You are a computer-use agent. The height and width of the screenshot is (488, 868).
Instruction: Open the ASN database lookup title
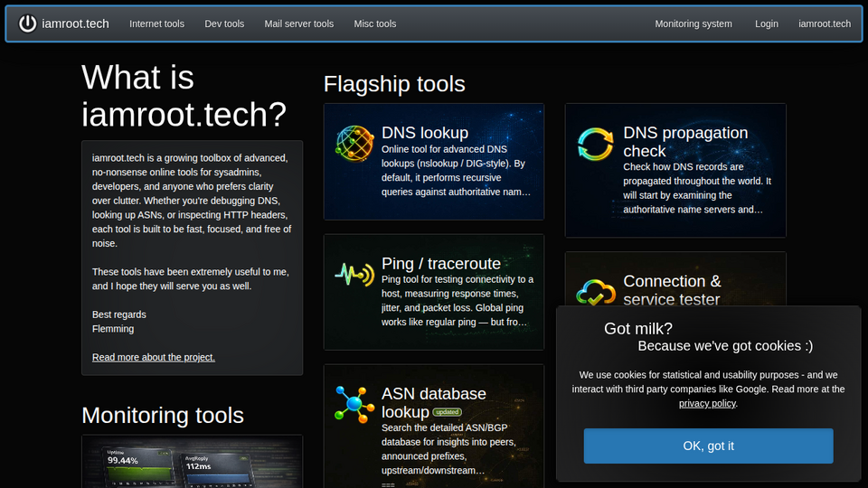pos(433,402)
